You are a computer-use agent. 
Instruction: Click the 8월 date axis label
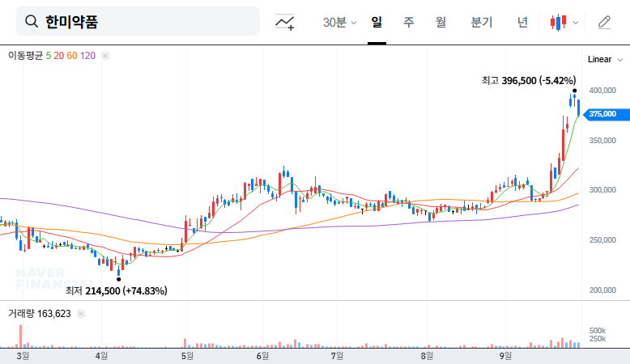pyautogui.click(x=427, y=356)
